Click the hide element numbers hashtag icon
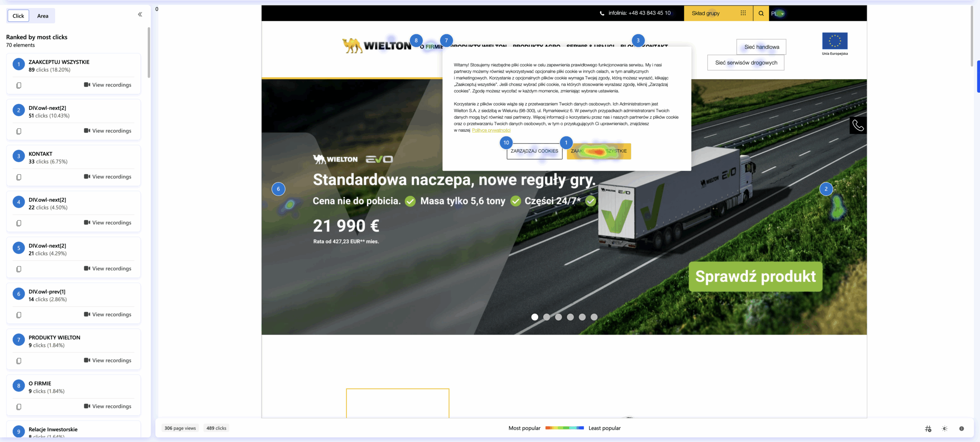The width and height of the screenshot is (980, 442). 928,429
